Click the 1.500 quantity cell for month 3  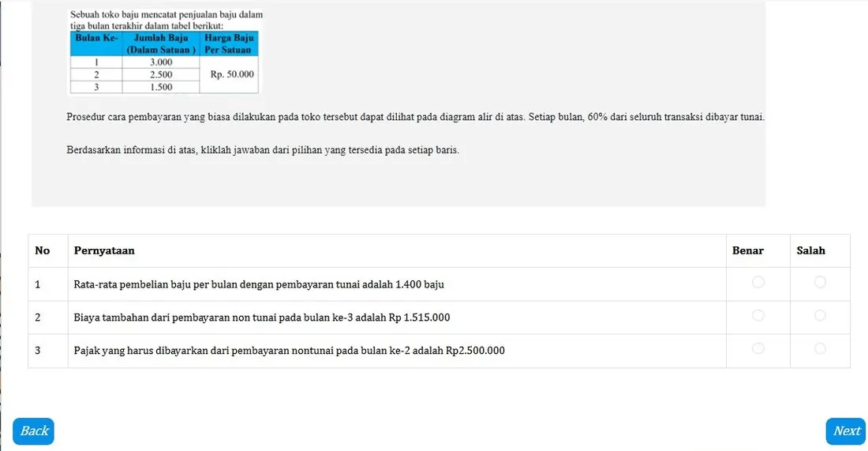click(x=161, y=87)
